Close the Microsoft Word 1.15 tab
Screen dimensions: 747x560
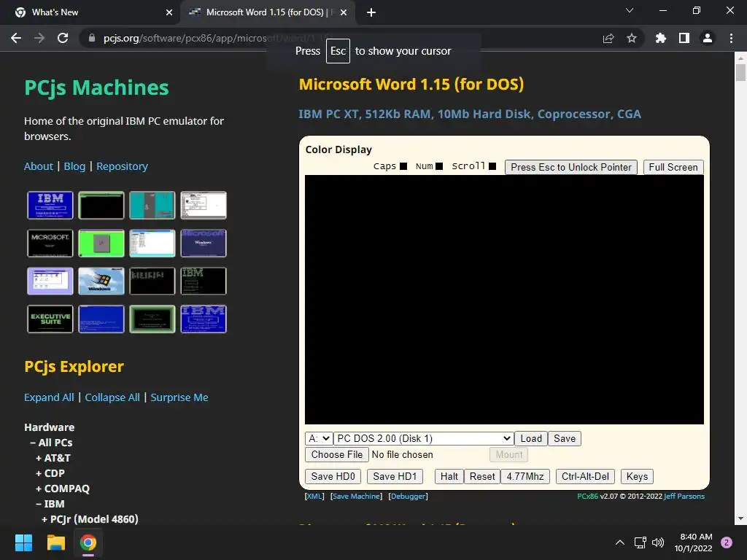click(344, 12)
